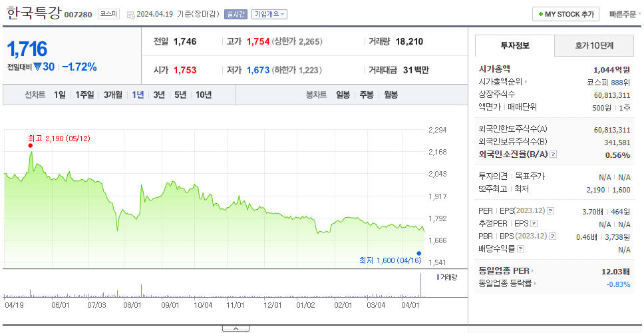
Task: Click the 52주최고 value 2,190
Action: coord(596,190)
